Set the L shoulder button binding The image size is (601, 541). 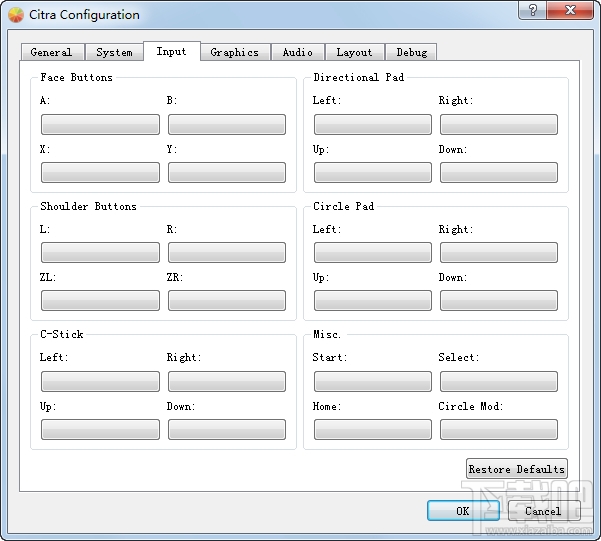pos(100,252)
